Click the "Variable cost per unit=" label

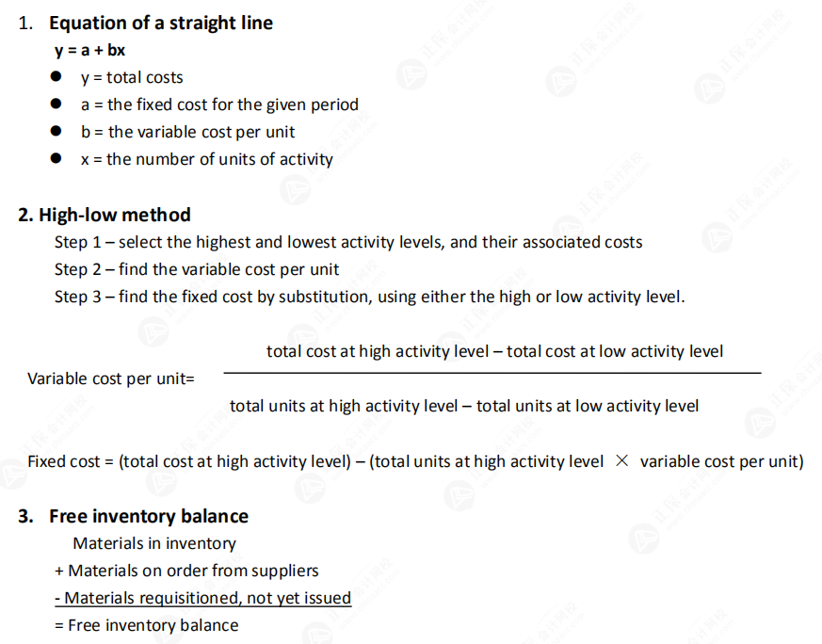(111, 378)
